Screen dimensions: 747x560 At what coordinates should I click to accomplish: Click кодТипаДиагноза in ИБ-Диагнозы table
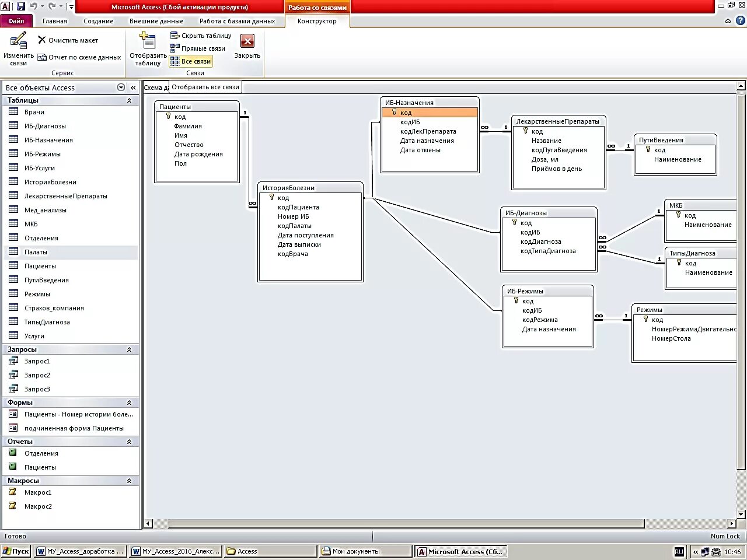[x=548, y=251]
